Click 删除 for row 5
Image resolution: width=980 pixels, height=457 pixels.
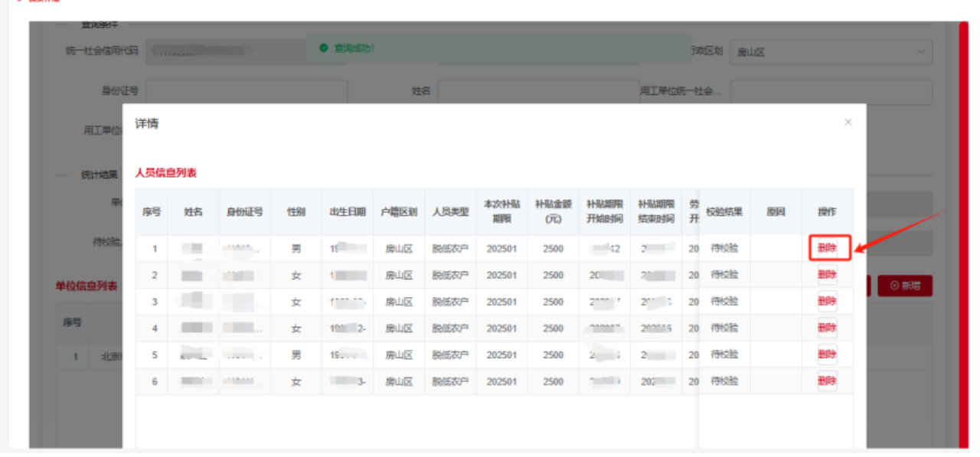[x=827, y=355]
